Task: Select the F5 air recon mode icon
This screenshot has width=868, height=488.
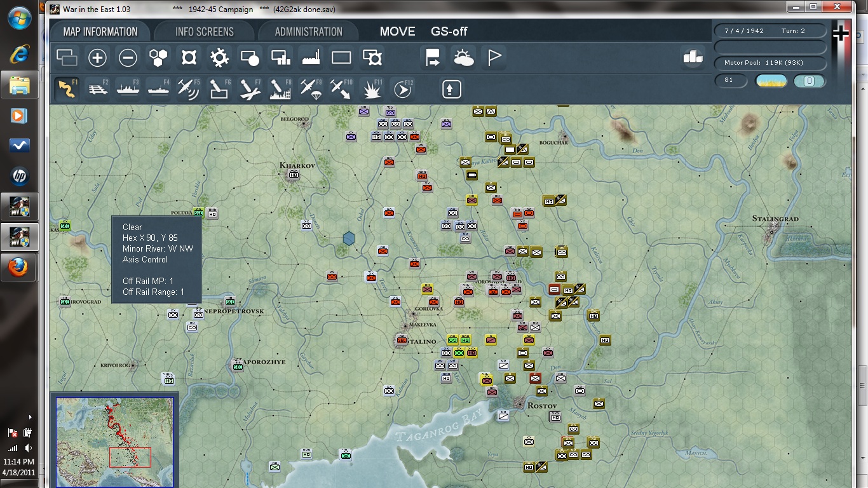Action: click(189, 89)
